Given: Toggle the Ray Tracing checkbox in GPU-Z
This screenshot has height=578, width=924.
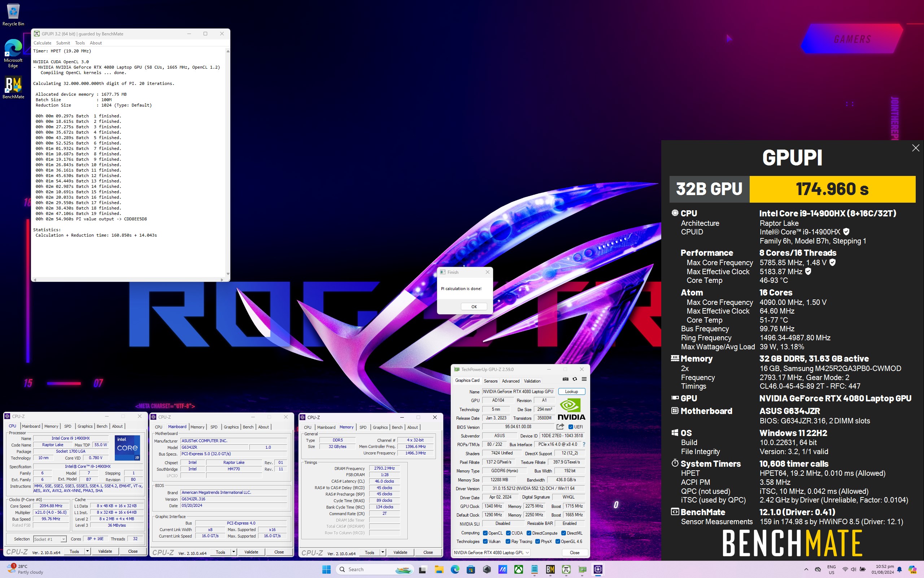Looking at the screenshot, I should coord(508,541).
